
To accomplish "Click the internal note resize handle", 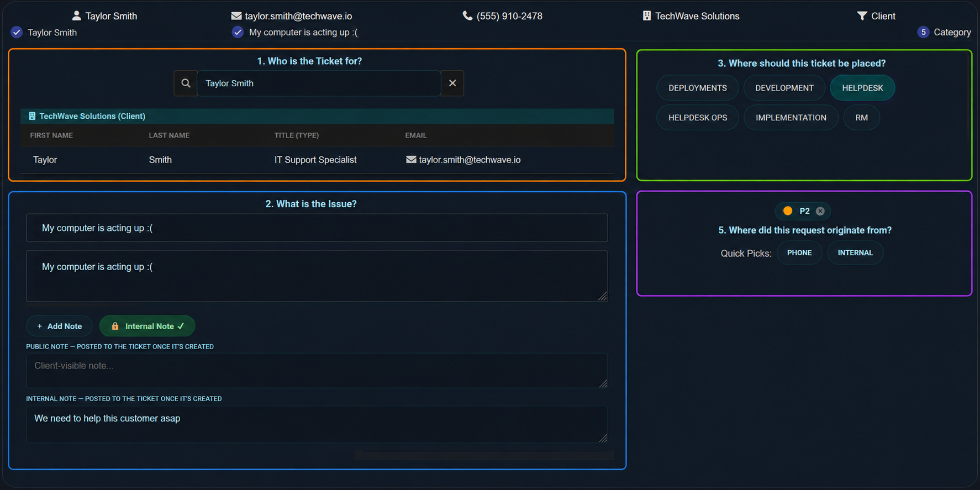I will (x=603, y=438).
